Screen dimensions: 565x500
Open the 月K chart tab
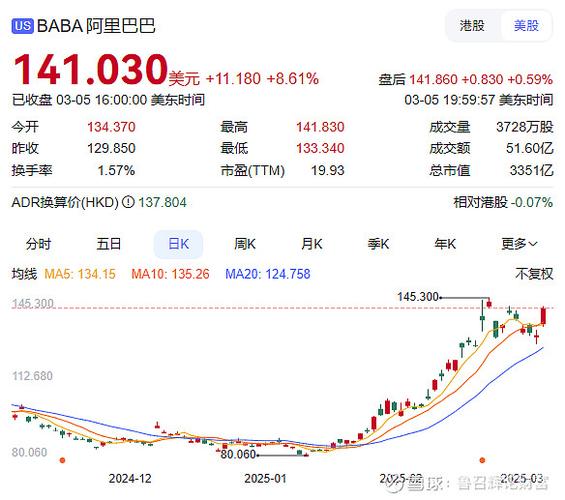[x=312, y=244]
